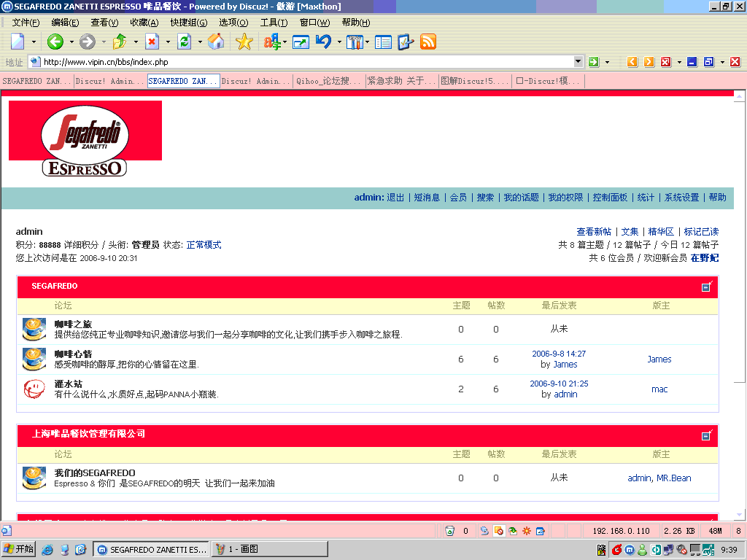The height and width of the screenshot is (560, 747).
Task: Open the 收藏(A) menu
Action: pyautogui.click(x=144, y=23)
